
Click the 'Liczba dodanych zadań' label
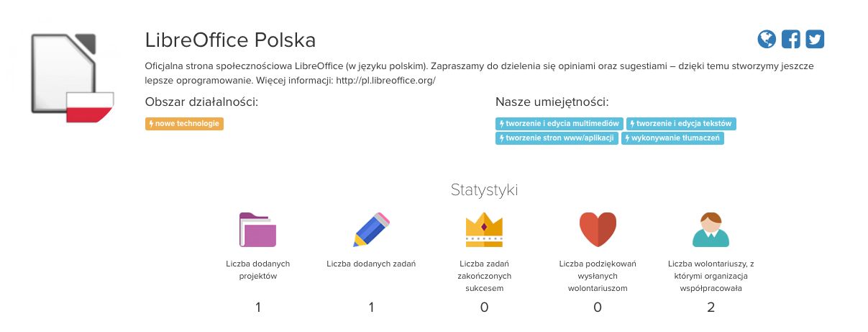click(371, 264)
